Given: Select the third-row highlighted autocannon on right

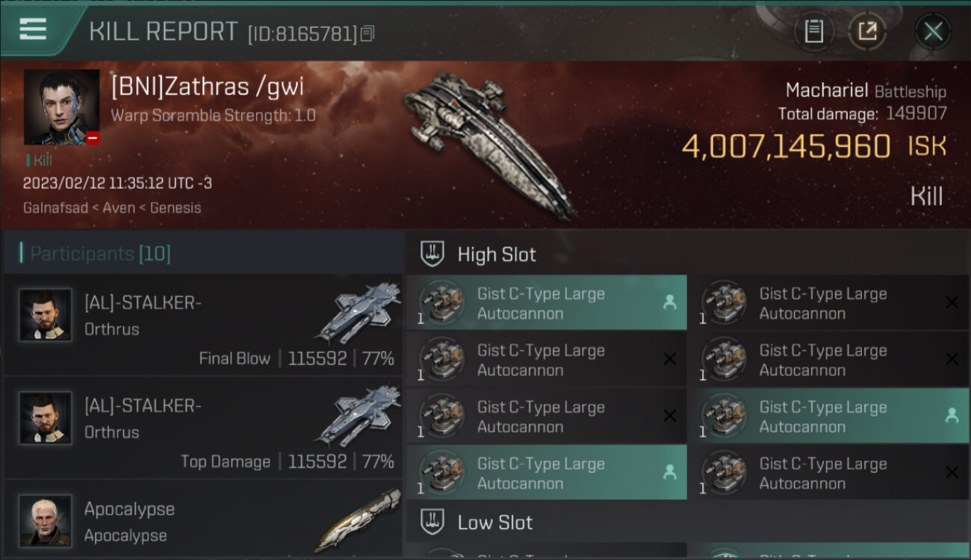Looking at the screenshot, I should [829, 417].
